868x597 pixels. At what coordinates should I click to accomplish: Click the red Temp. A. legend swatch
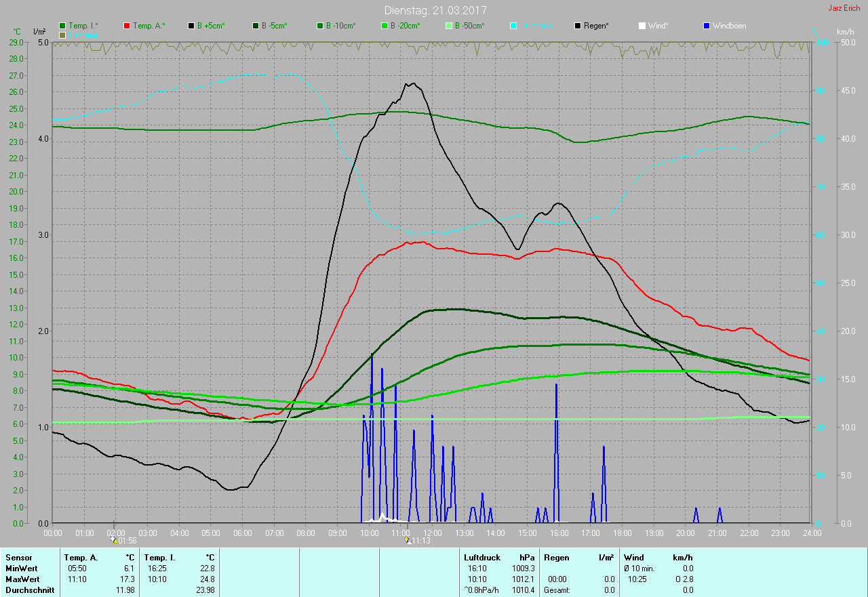127,26
